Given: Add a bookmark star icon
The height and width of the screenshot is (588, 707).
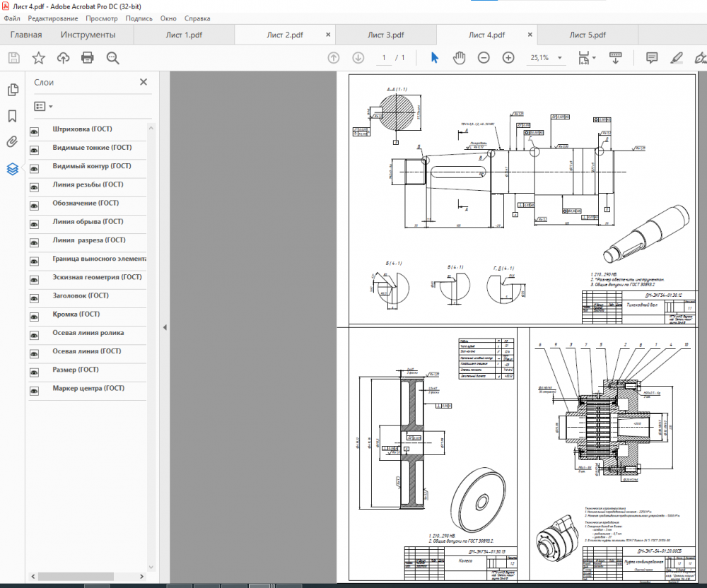Looking at the screenshot, I should [38, 58].
